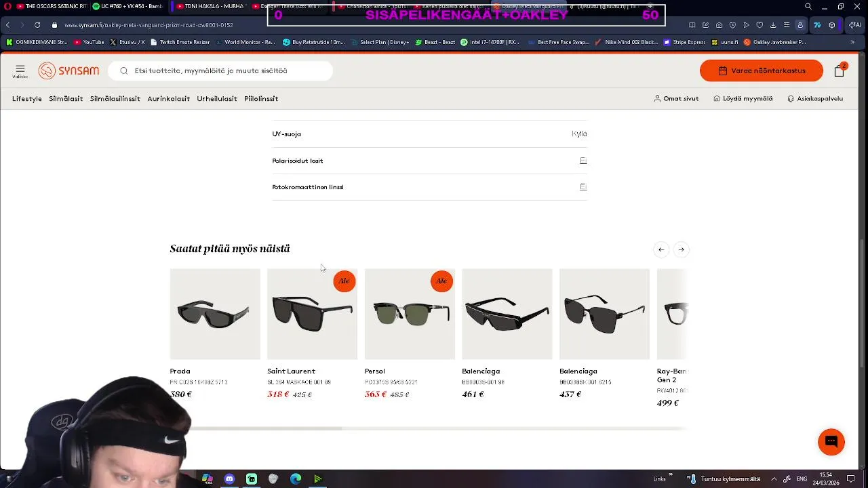The image size is (868, 488).
Task: Click the browser forward arrow
Action: (22, 25)
